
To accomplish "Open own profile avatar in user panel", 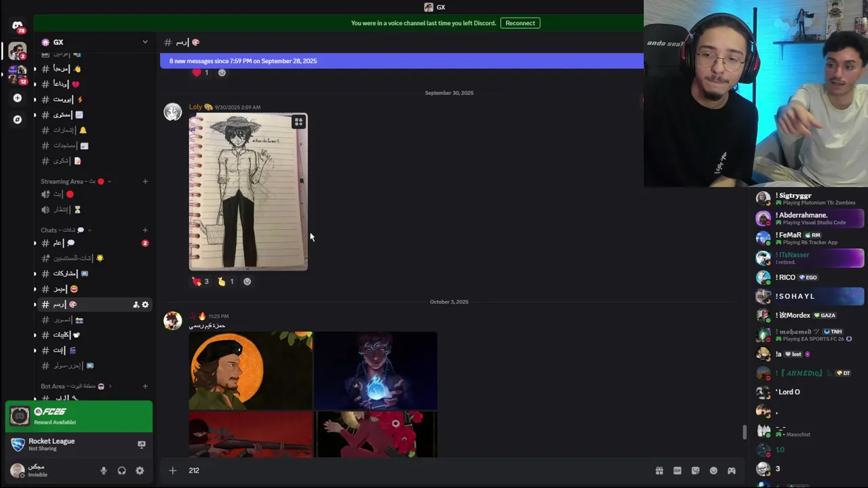I will coord(17,470).
